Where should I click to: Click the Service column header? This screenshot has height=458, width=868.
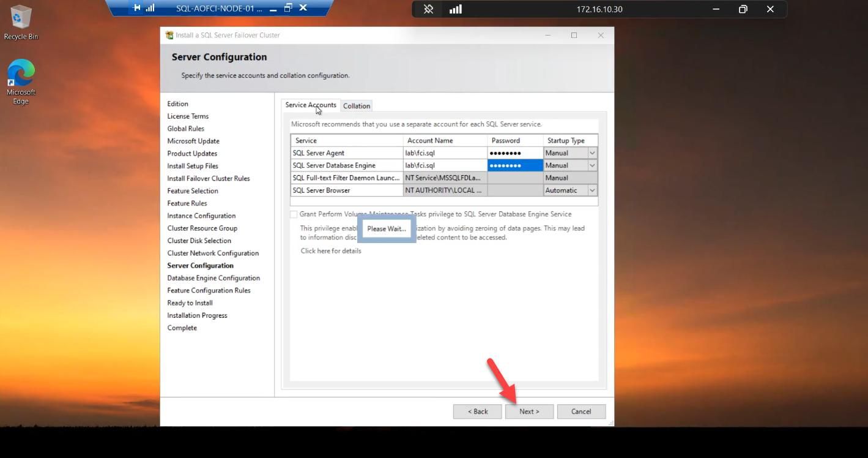coord(347,141)
